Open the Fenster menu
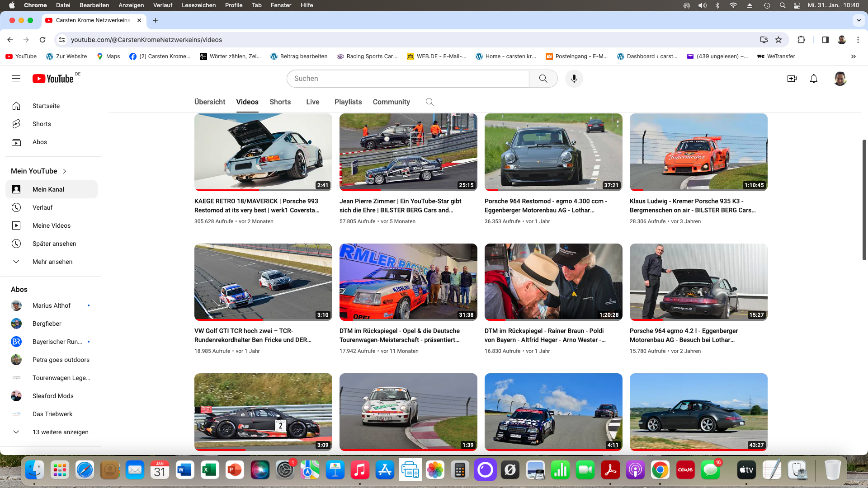 click(281, 5)
